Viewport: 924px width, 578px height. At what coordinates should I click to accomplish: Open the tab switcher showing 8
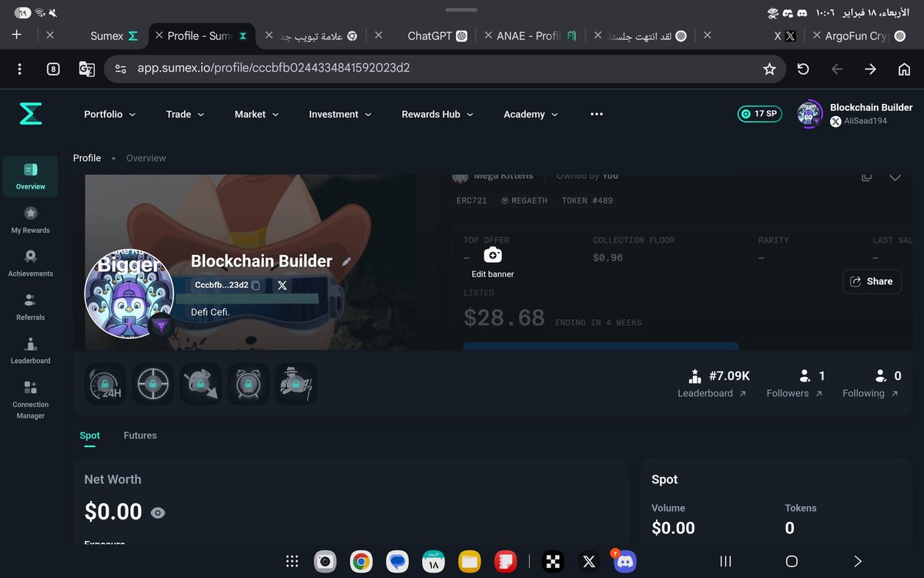[x=53, y=69]
